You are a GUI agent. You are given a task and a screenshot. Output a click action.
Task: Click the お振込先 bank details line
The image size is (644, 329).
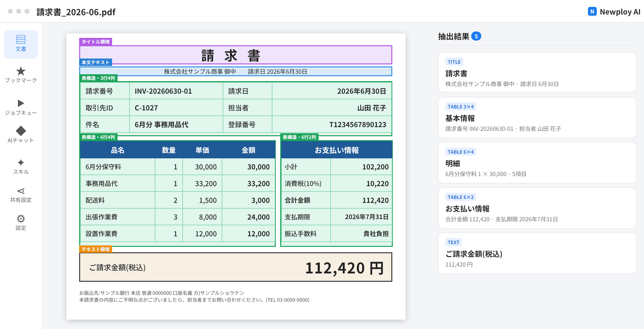tap(161, 293)
